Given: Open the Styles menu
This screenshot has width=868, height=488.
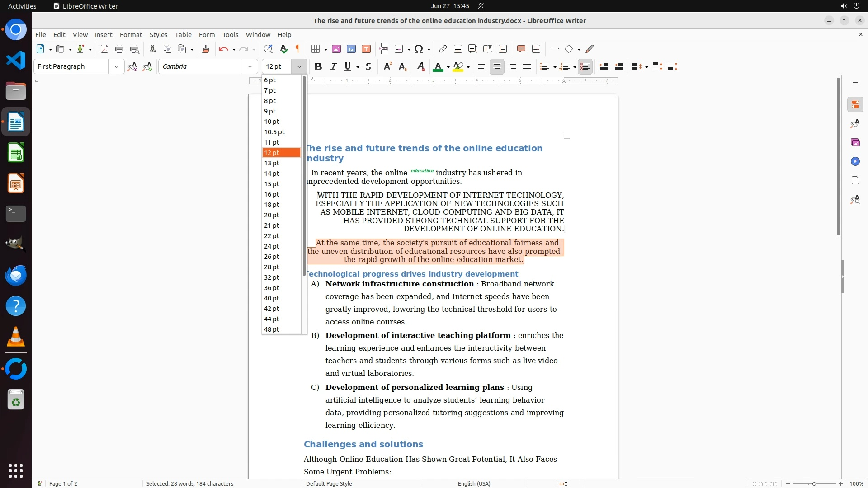Looking at the screenshot, I should pos(158,34).
